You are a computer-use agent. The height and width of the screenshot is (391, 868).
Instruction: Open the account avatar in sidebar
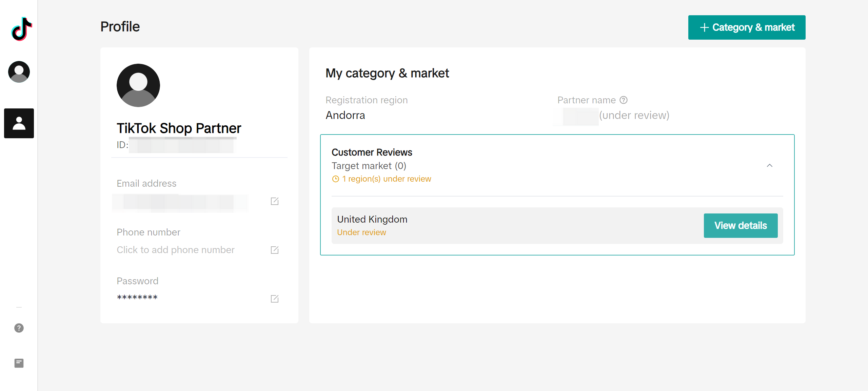coord(19,72)
